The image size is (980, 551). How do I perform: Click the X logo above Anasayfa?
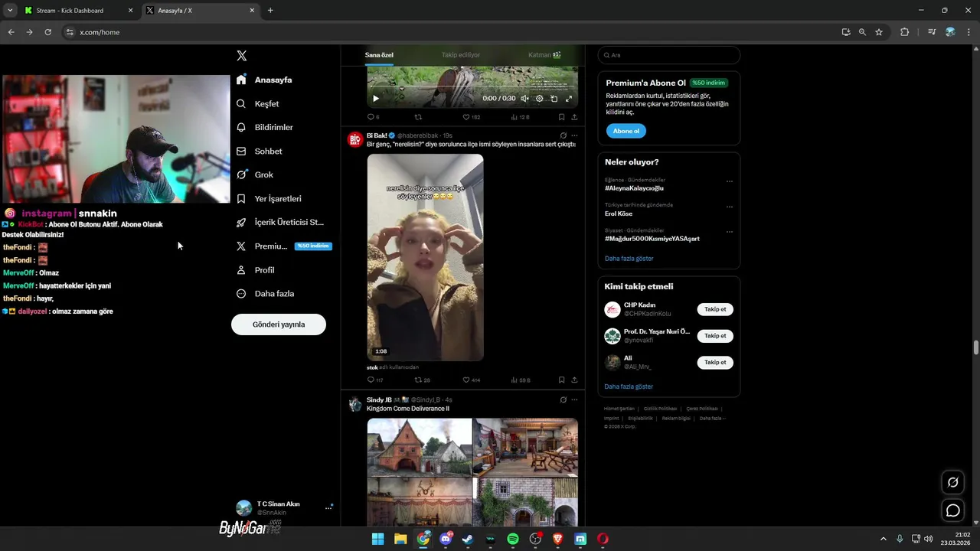242,56
